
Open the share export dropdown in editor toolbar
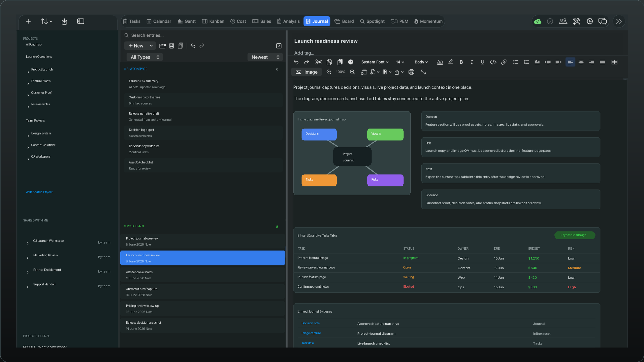coord(399,72)
